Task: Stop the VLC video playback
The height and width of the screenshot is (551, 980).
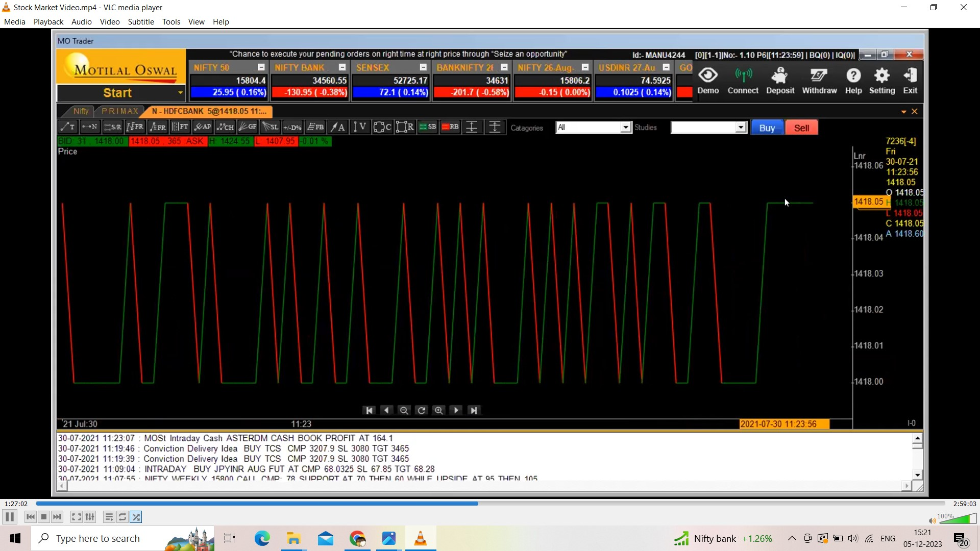Action: pyautogui.click(x=44, y=517)
